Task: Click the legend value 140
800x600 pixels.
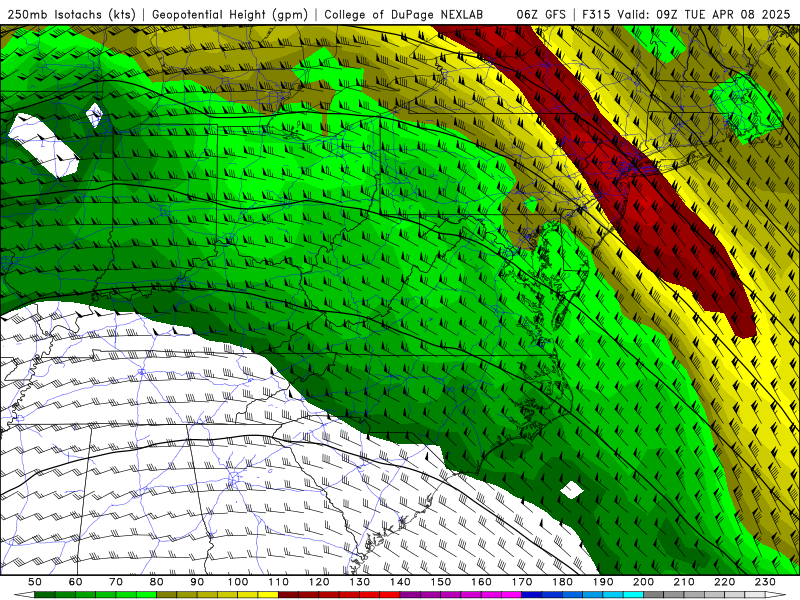Action: pos(400,582)
